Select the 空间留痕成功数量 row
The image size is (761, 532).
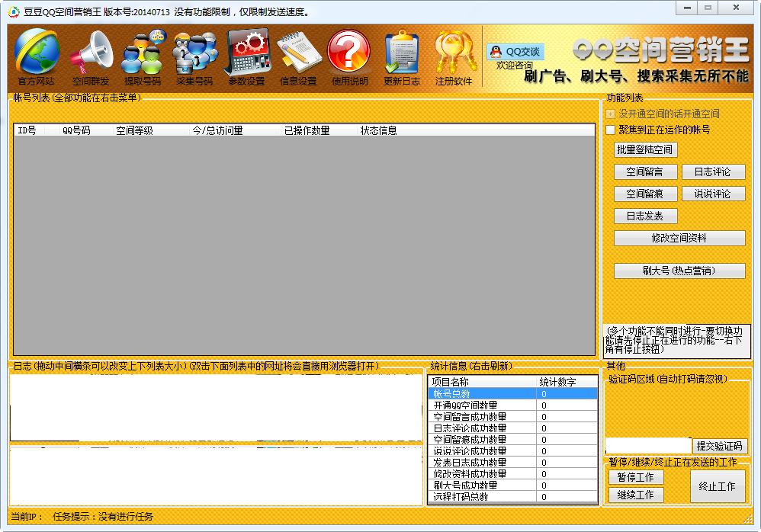(513, 439)
